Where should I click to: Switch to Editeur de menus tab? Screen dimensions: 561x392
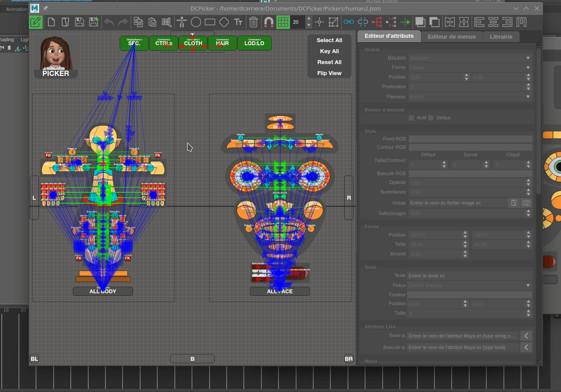pyautogui.click(x=452, y=36)
